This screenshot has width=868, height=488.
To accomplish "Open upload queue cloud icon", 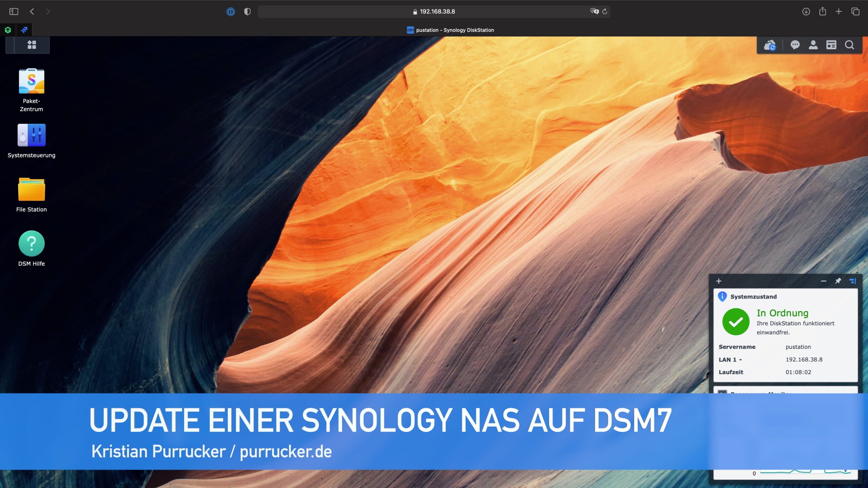I will [x=770, y=45].
